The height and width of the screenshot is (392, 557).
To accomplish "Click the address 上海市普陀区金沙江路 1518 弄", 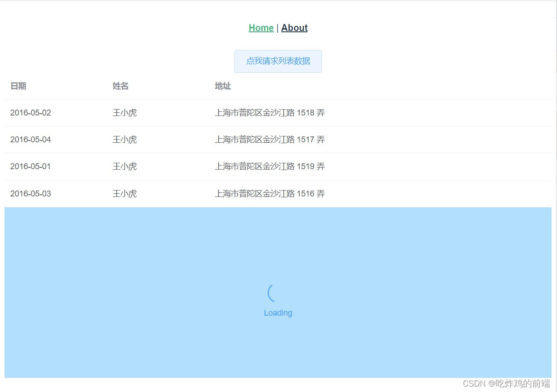I will click(270, 113).
